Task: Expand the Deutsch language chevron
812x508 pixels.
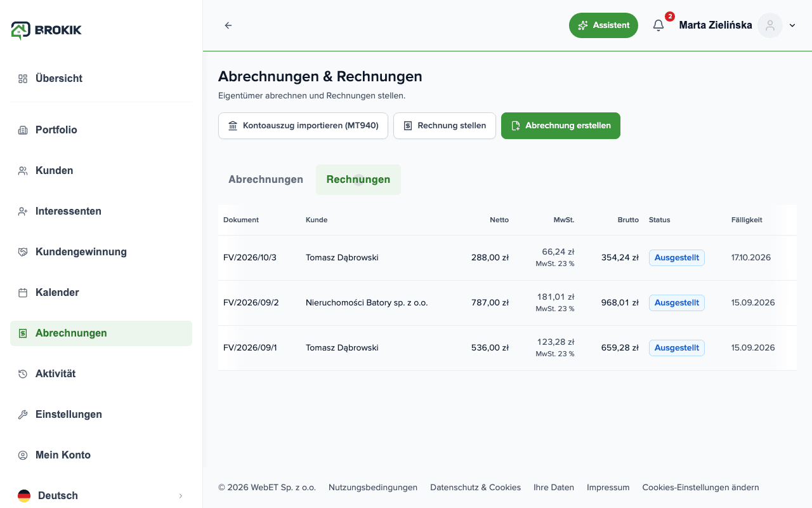Action: coord(180,496)
